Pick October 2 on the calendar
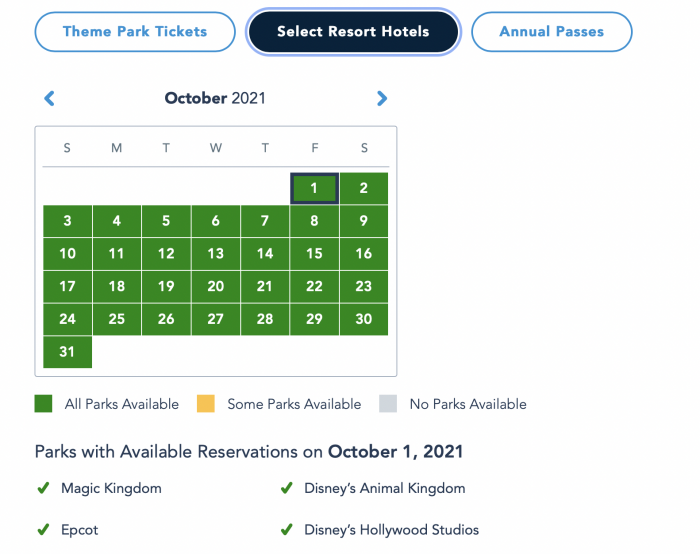 (x=364, y=188)
